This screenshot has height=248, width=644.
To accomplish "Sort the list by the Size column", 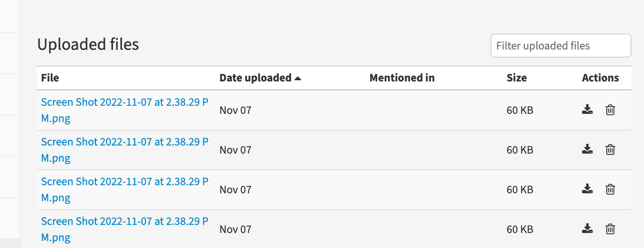I will click(516, 78).
